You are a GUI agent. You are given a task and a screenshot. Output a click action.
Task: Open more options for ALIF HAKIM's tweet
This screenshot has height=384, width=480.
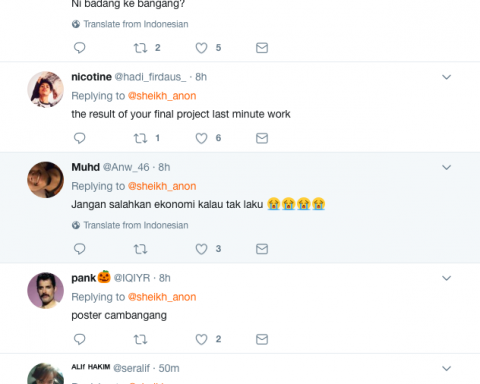point(446,368)
